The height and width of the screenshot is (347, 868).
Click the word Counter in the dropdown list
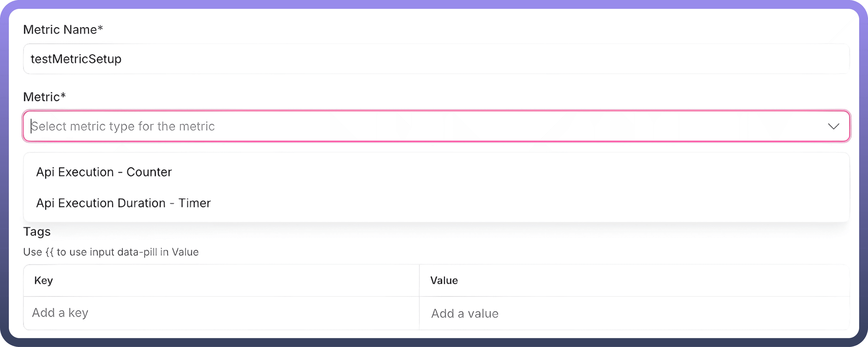[149, 172]
